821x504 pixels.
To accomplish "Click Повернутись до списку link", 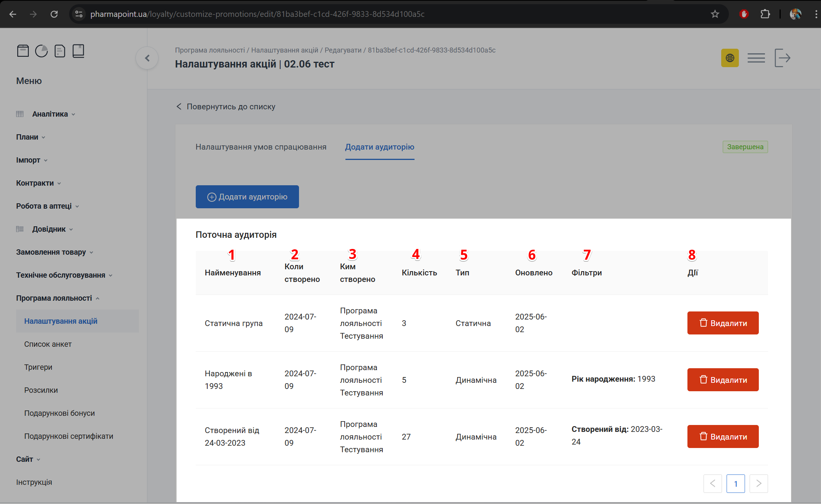I will click(x=231, y=107).
